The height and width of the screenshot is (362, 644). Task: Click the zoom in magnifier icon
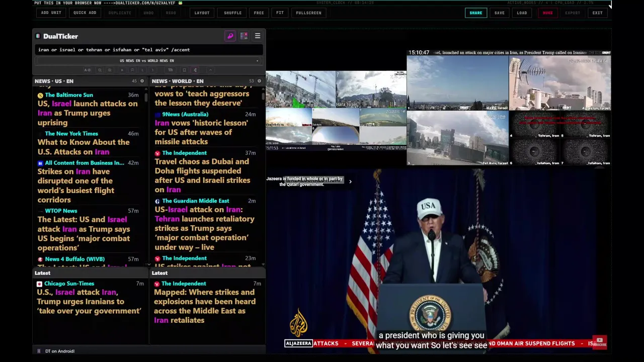point(110,70)
